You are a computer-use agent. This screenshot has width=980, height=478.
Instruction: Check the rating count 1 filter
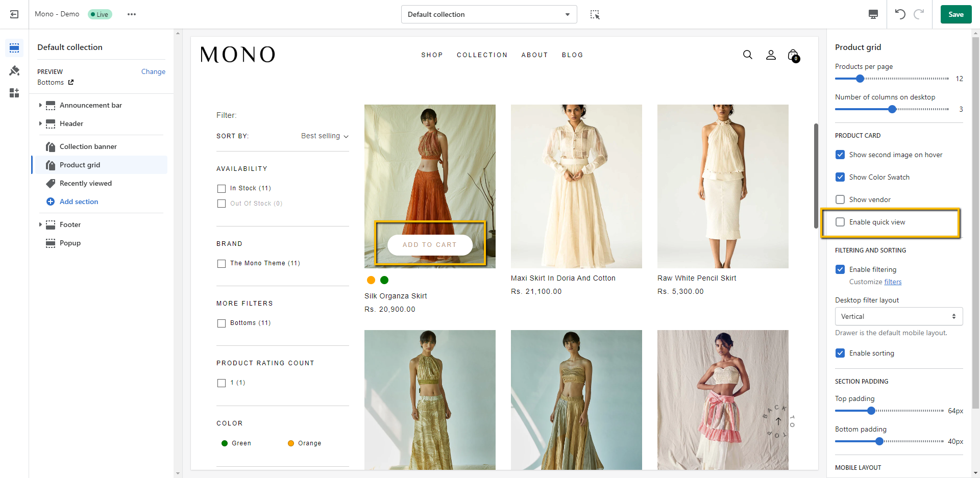pyautogui.click(x=222, y=383)
